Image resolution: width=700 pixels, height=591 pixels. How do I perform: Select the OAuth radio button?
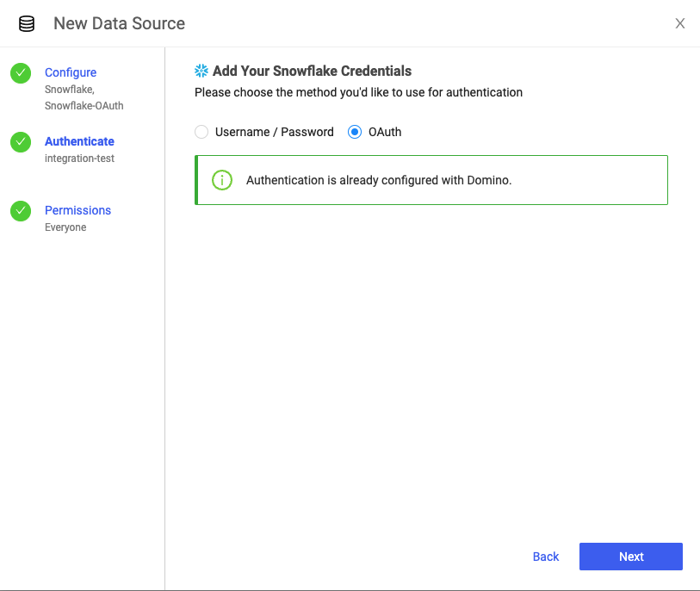point(355,132)
